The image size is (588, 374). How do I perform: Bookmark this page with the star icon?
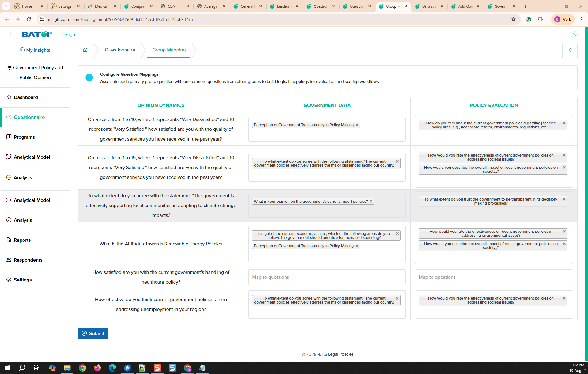514,19
